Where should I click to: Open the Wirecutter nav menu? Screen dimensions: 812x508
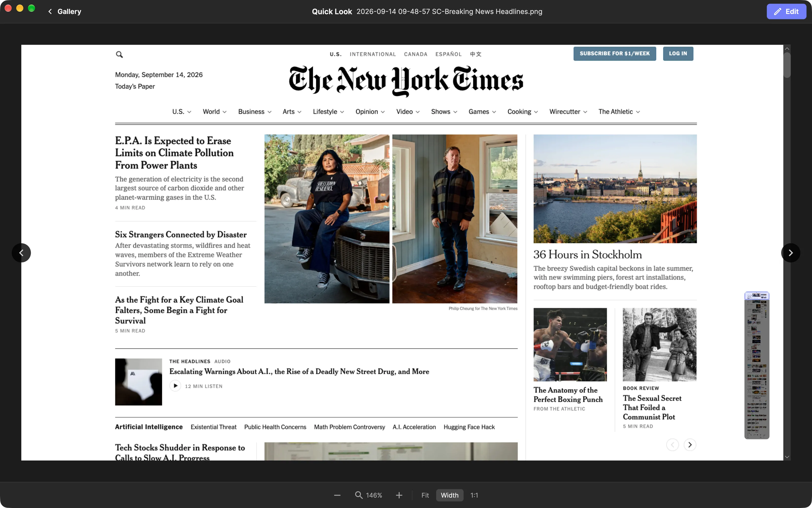tap(568, 112)
